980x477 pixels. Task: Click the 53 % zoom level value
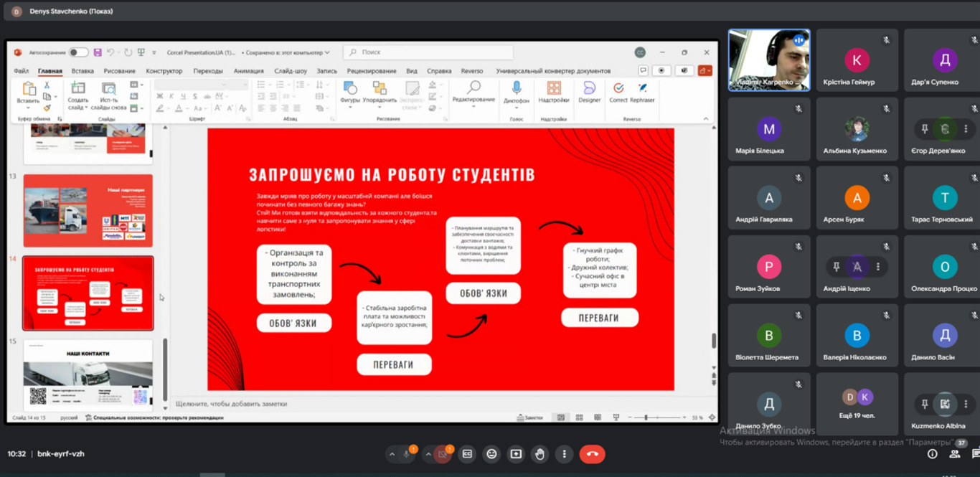tap(697, 417)
